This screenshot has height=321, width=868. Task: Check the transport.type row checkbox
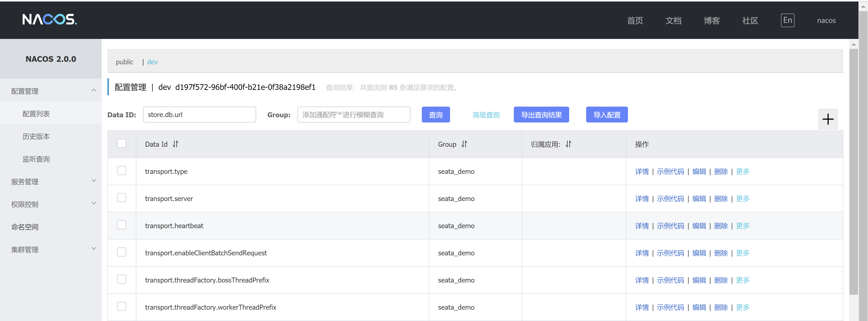pos(122,170)
